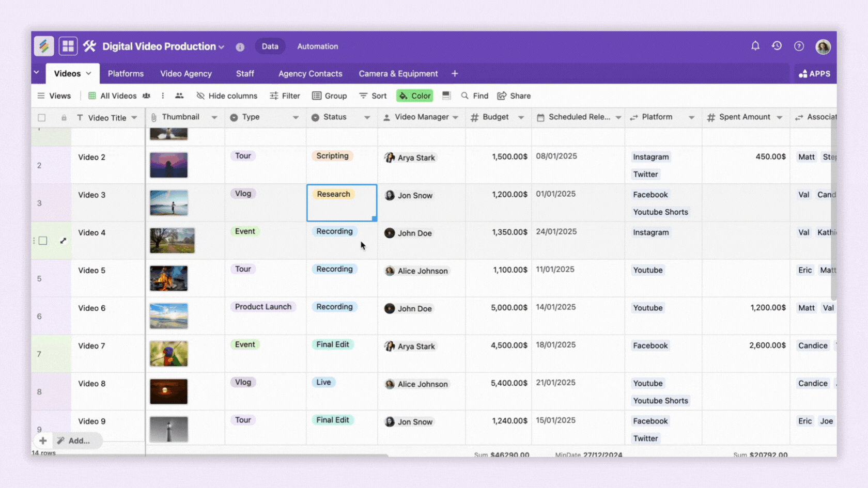Image resolution: width=868 pixels, height=488 pixels.
Task: Click the All Videos shared users icon
Action: (146, 96)
